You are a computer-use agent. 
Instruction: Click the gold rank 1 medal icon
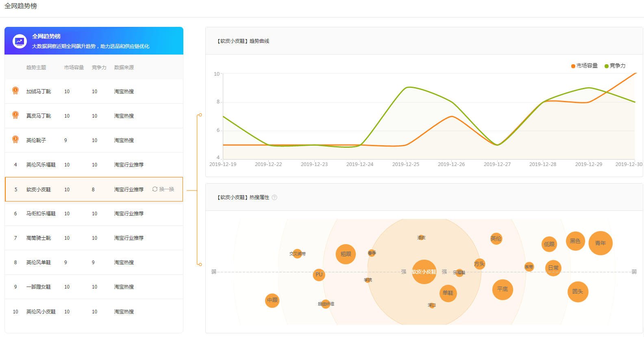(15, 91)
